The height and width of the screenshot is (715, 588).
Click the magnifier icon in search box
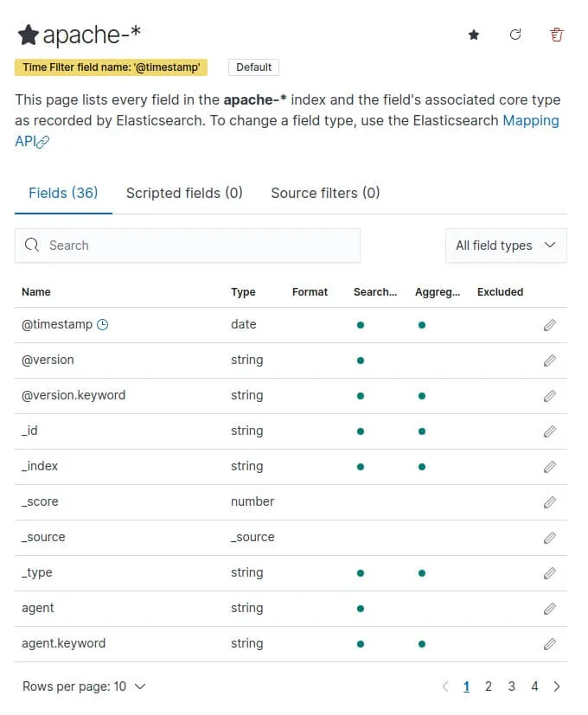pos(32,245)
